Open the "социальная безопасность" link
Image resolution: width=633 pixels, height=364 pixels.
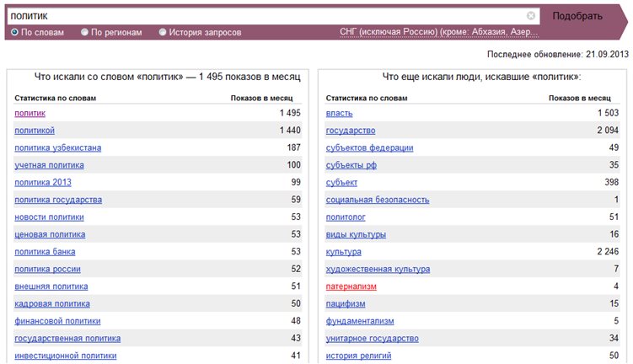378,200
